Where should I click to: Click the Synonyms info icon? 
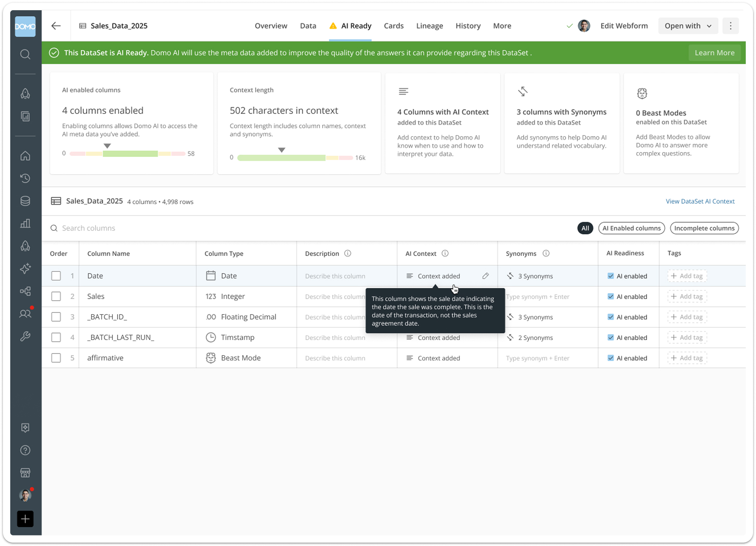click(546, 253)
